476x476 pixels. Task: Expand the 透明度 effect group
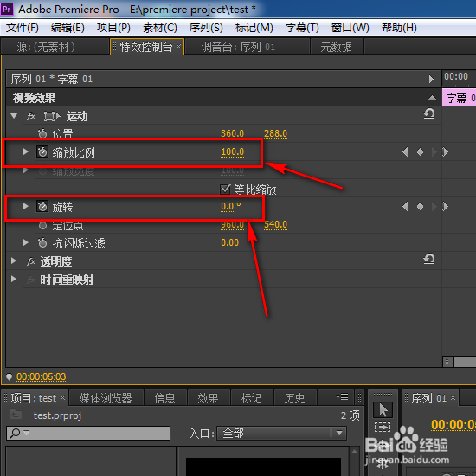13,261
